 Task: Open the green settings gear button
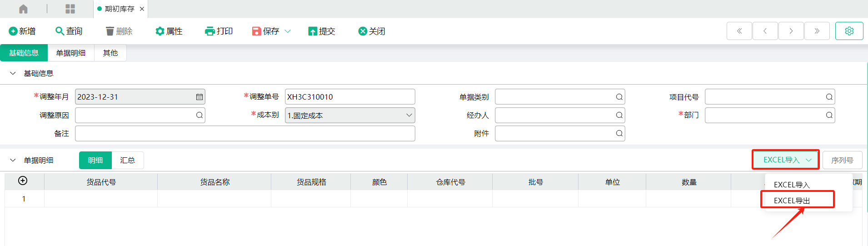pyautogui.click(x=849, y=31)
